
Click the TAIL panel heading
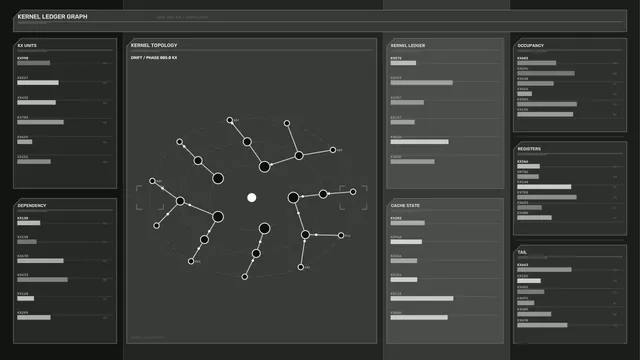point(522,252)
